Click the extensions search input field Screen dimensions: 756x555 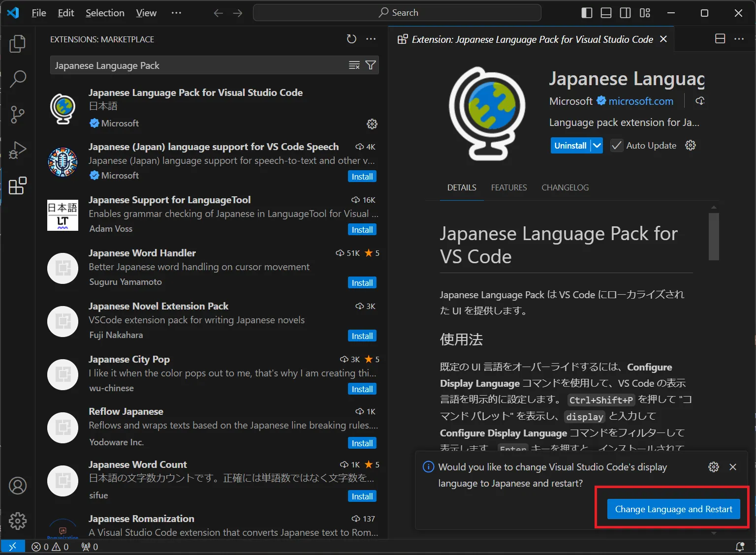[199, 65]
